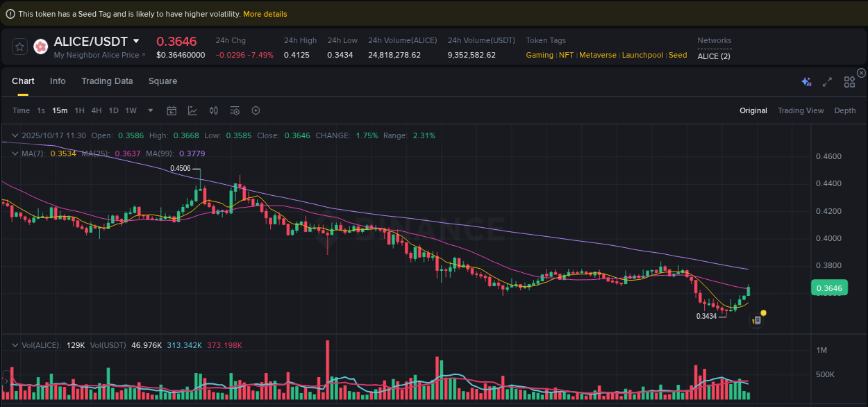The height and width of the screenshot is (407, 868).
Task: Toggle favorite star for ALICE/USDT
Action: (x=19, y=47)
